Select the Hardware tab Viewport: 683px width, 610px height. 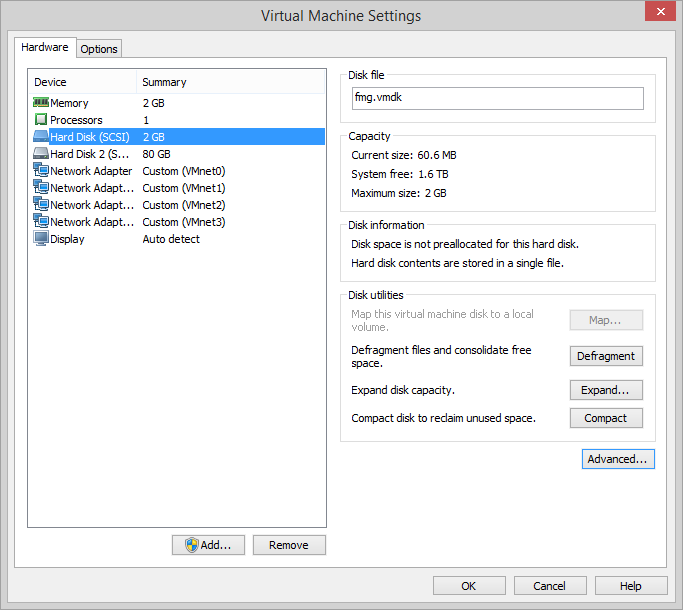click(45, 47)
